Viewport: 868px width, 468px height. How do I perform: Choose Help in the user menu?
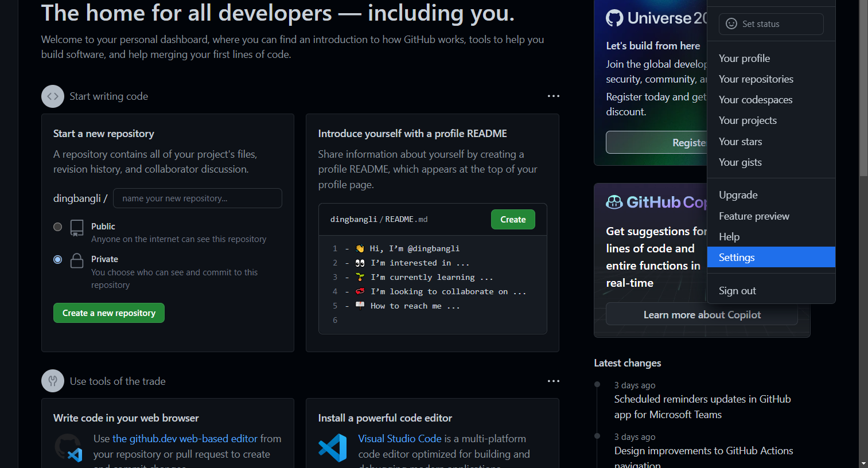pyautogui.click(x=771, y=237)
